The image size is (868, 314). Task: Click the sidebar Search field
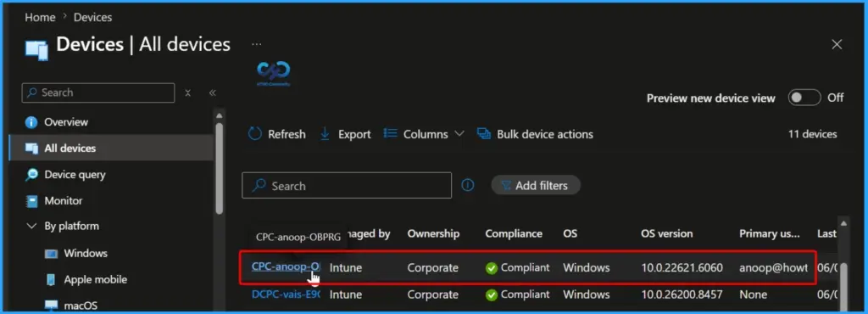coord(98,93)
